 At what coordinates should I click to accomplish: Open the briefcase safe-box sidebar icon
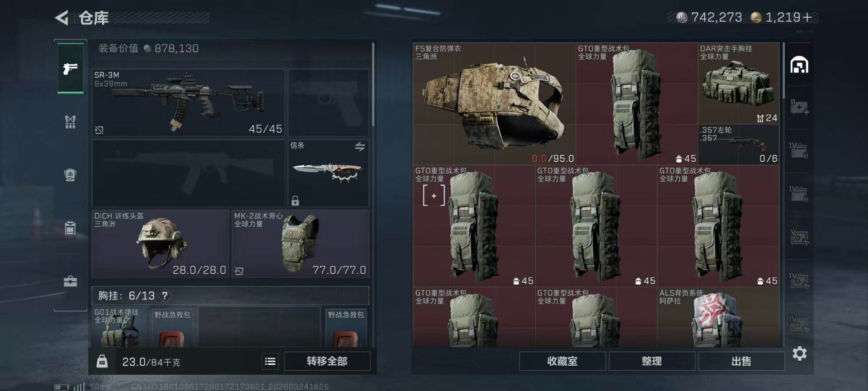point(70,281)
